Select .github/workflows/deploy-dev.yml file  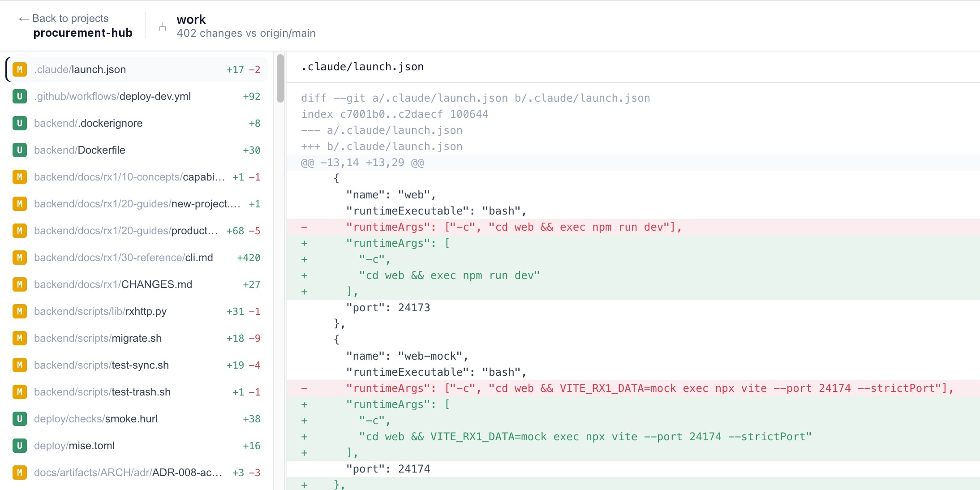point(137,96)
